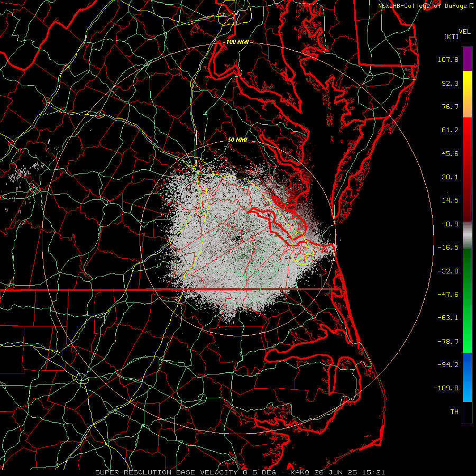This screenshot has height=476, width=476.
Task: Click the KAKQ station identifier in caption
Action: pyautogui.click(x=300, y=472)
